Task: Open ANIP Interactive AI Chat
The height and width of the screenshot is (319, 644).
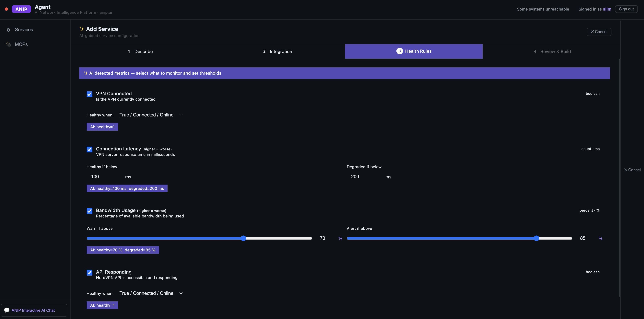Action: point(34,310)
